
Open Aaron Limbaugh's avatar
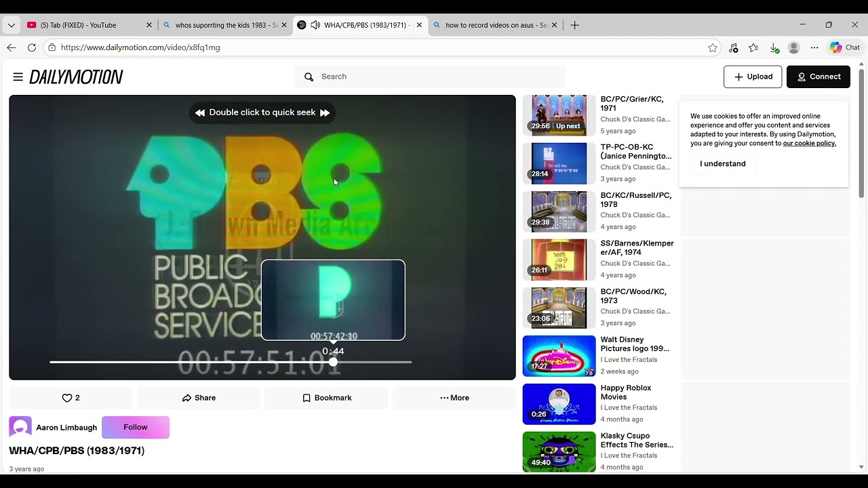(x=20, y=428)
